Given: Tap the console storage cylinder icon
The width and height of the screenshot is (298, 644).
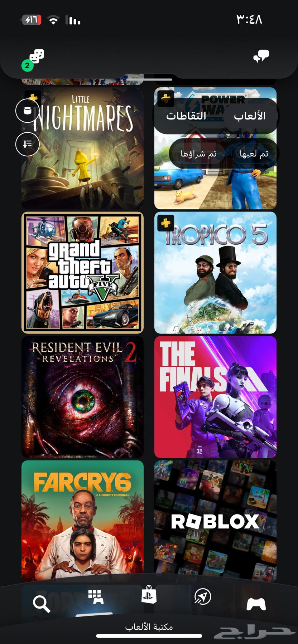Looking at the screenshot, I should tap(28, 111).
